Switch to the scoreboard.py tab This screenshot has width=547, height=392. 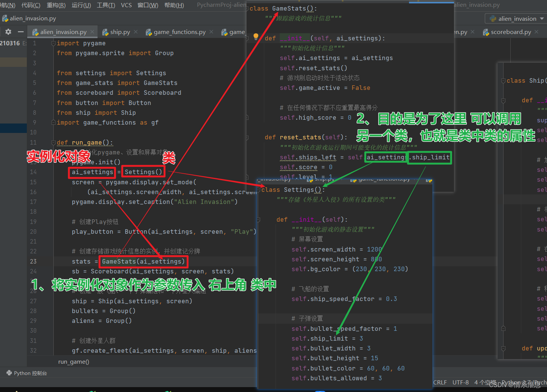[511, 32]
